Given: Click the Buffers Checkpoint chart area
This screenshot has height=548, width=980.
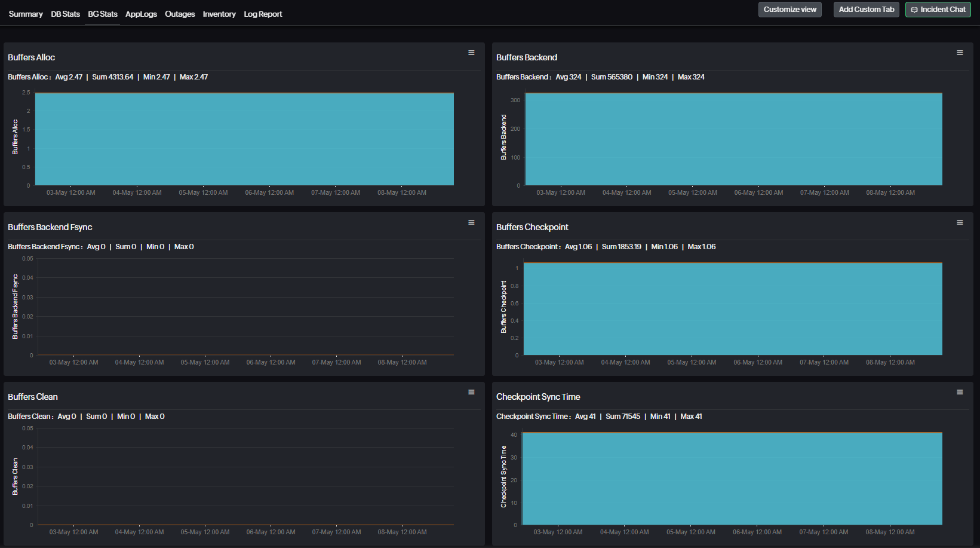Looking at the screenshot, I should (733, 308).
